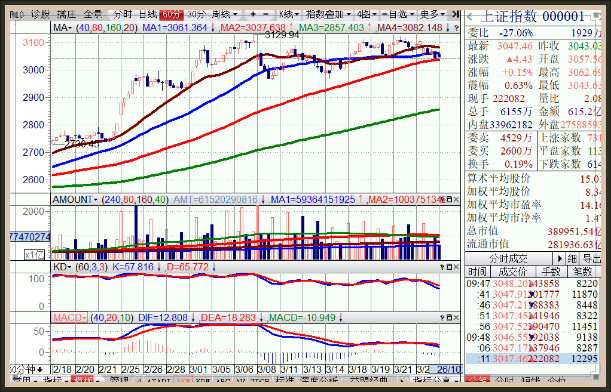Close the MACD sub-chart panel
Screen dimensions: 611x392
pos(456,318)
